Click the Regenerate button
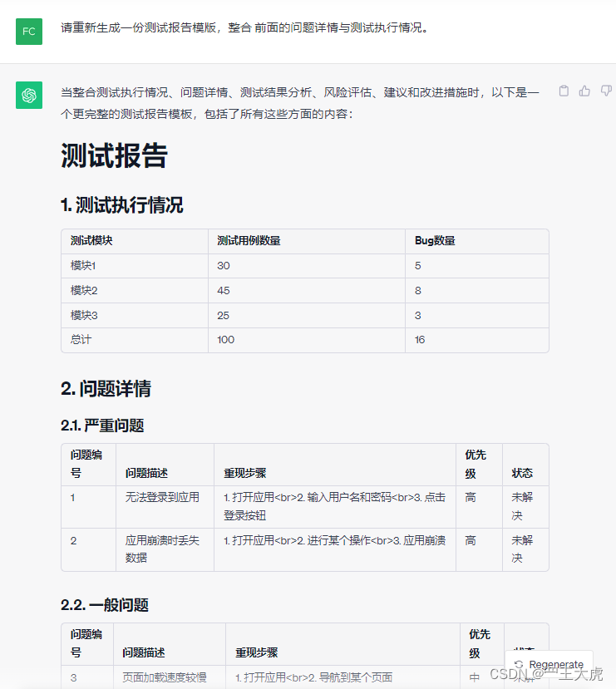Viewport: 616px width, 689px height. tap(549, 664)
